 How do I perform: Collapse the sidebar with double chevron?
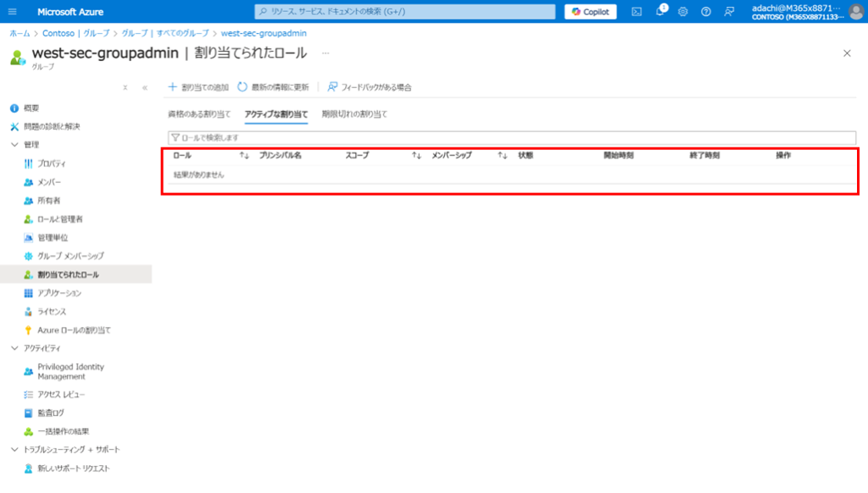point(145,87)
